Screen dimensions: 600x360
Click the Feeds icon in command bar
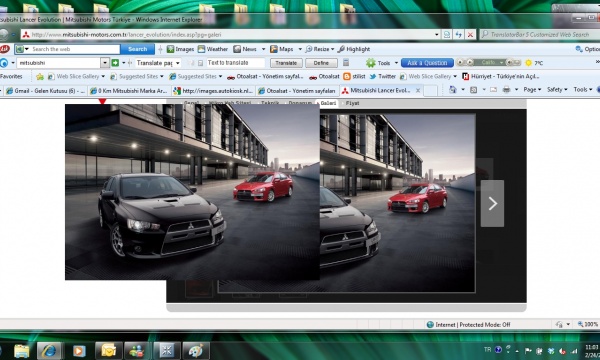point(473,90)
